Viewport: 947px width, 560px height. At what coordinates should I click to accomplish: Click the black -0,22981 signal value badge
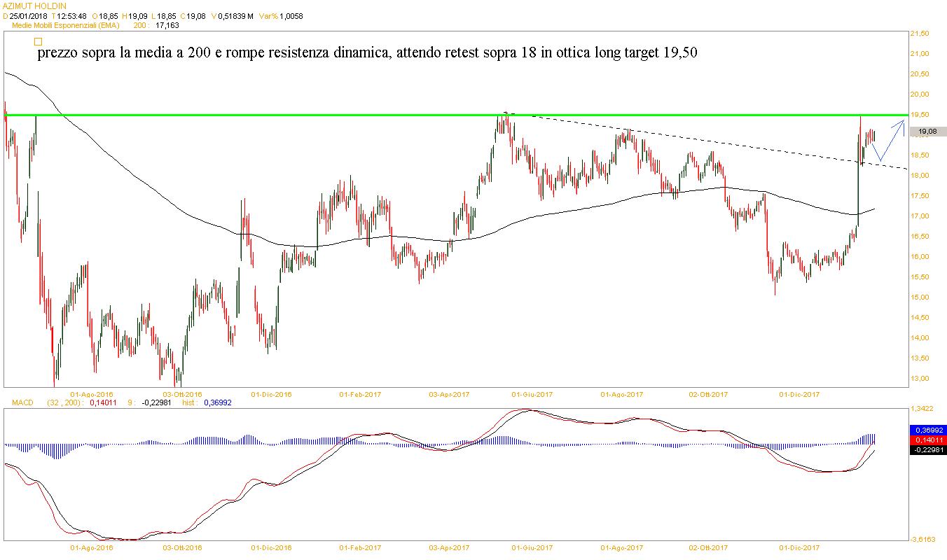pos(928,450)
